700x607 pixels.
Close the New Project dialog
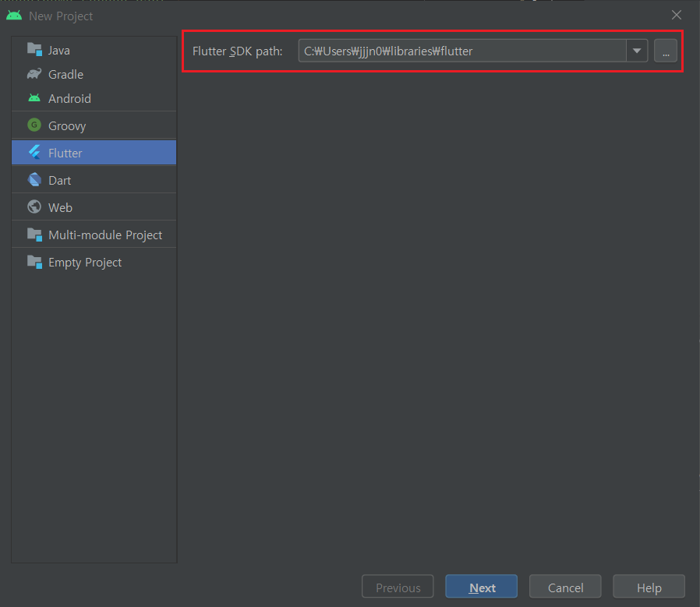(677, 15)
